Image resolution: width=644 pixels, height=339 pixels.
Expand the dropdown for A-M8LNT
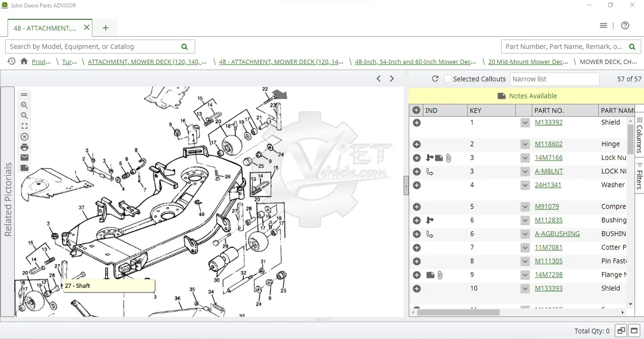(x=525, y=172)
